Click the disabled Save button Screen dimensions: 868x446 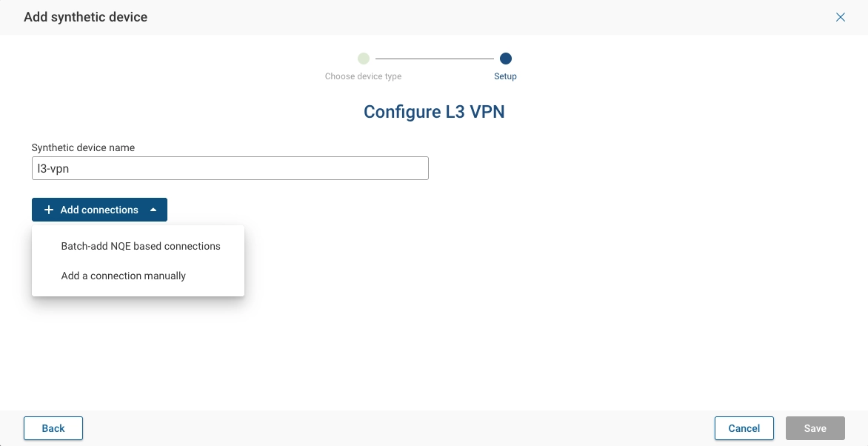point(815,428)
